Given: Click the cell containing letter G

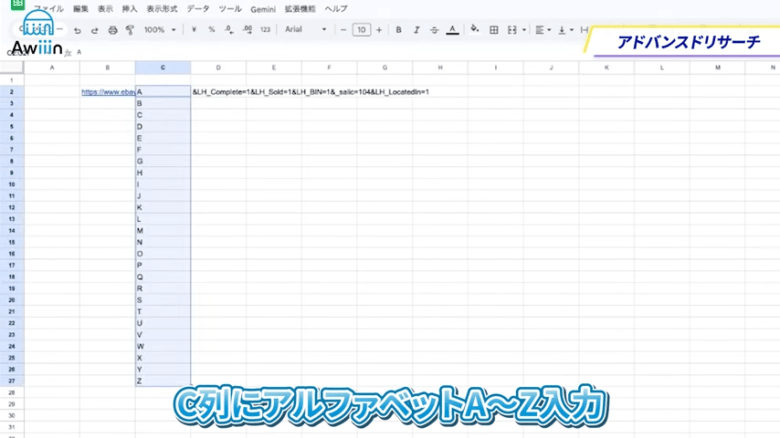Looking at the screenshot, I should pyautogui.click(x=163, y=161).
